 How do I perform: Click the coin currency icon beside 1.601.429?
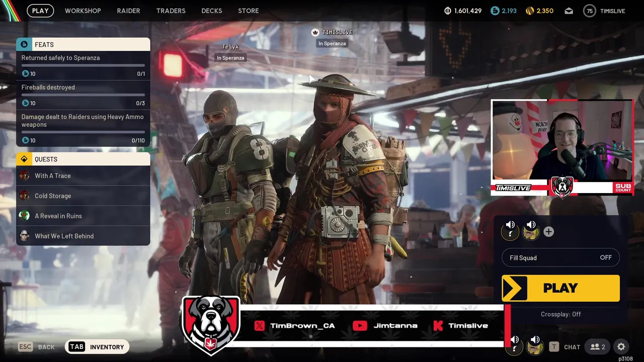click(x=448, y=11)
